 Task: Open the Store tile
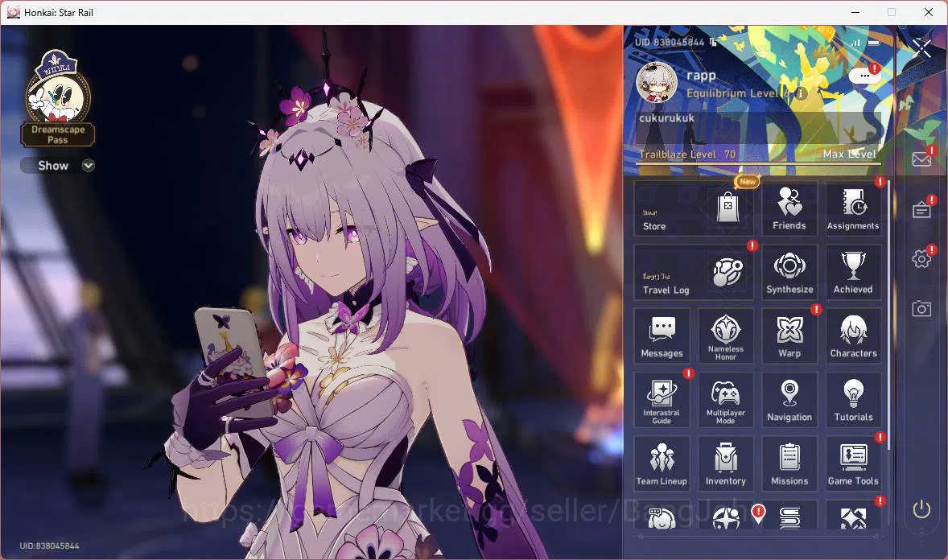click(694, 208)
